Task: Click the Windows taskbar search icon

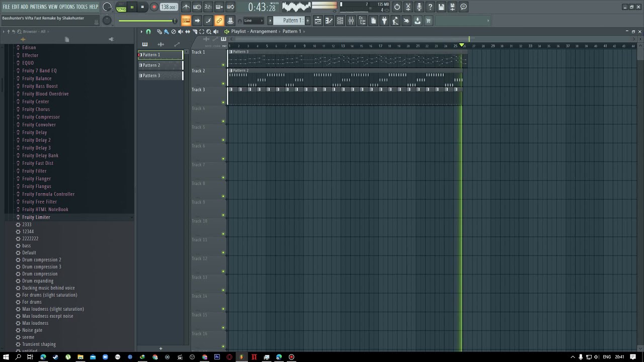Action: (18, 357)
